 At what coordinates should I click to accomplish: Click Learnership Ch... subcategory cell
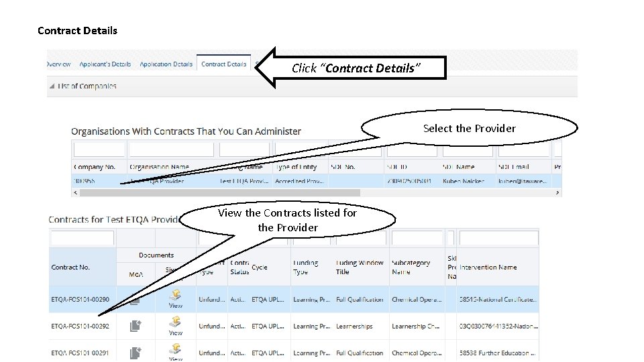[416, 326]
